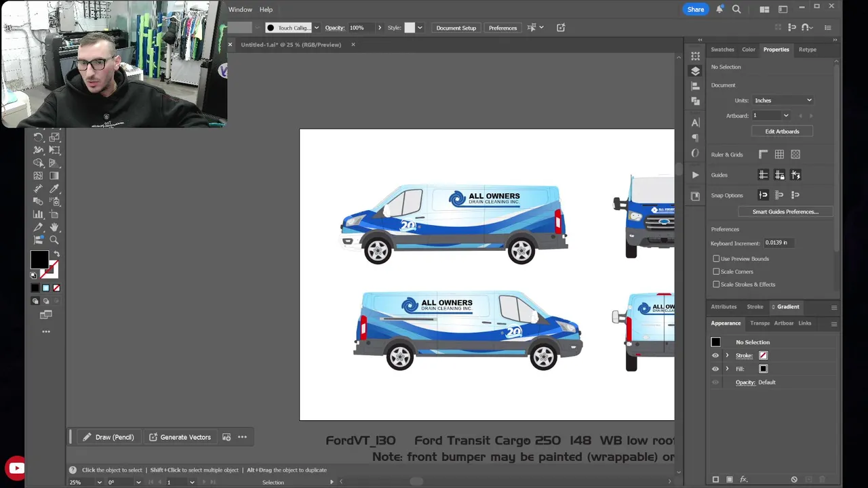Expand the Stroke row in Appearance
The width and height of the screenshot is (868, 488).
tap(727, 356)
